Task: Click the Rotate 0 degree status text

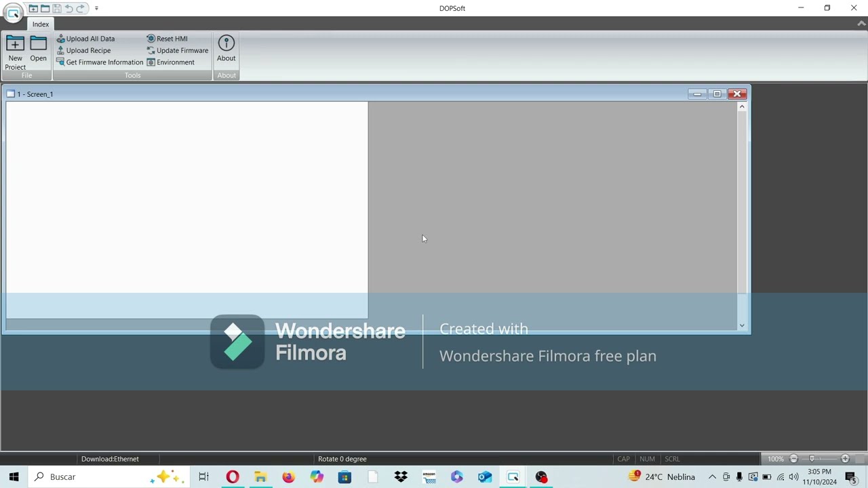Action: pos(342,459)
